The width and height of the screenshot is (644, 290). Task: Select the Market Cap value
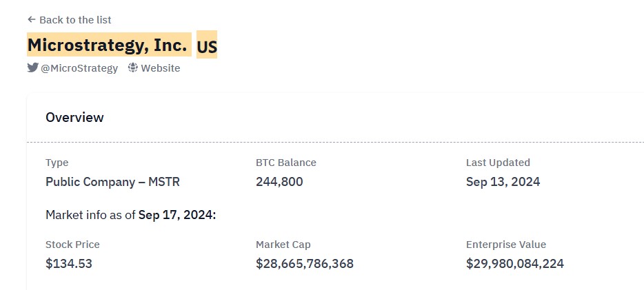coord(305,263)
